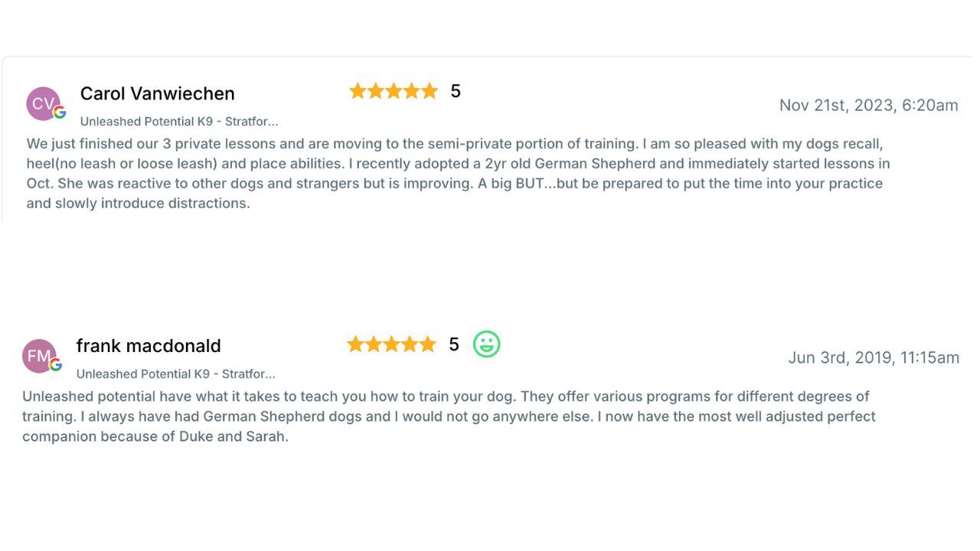980x551 pixels.
Task: Click the Google badge on frank's avatar
Action: 56,365
